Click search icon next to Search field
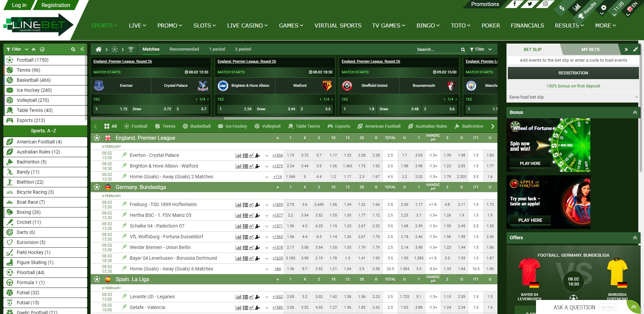The image size is (644, 314). click(463, 50)
